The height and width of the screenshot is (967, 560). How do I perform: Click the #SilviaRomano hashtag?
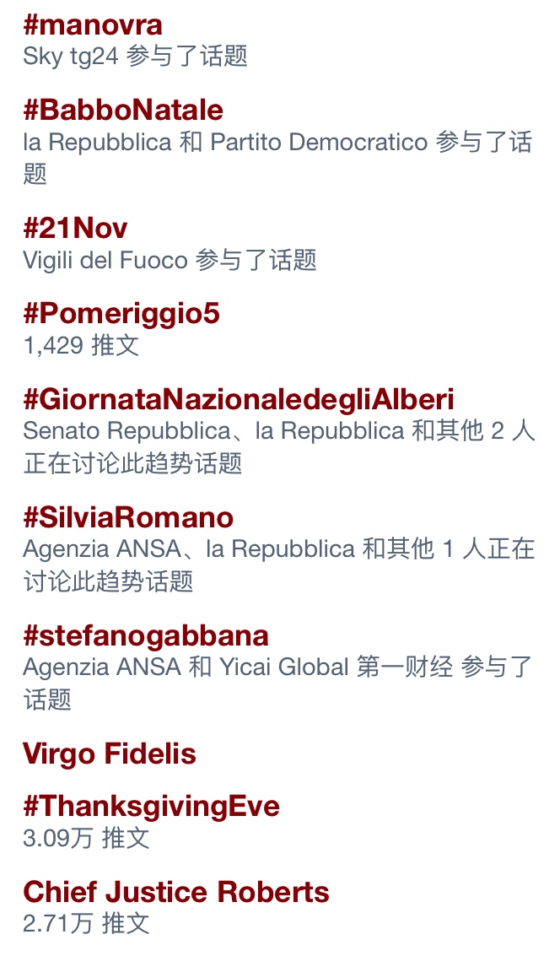[x=128, y=517]
